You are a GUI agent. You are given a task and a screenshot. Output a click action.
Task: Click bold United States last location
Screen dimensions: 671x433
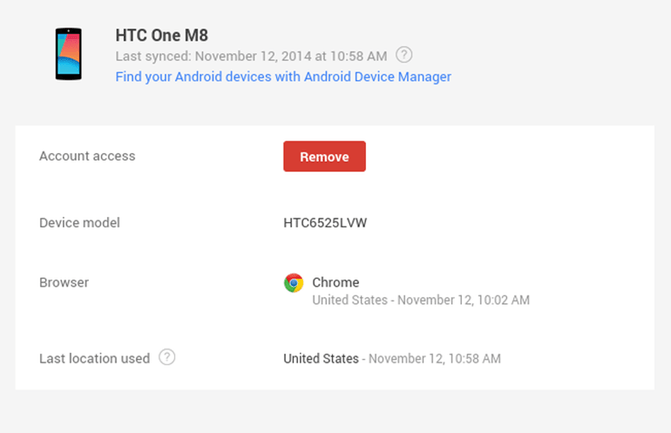tap(321, 359)
